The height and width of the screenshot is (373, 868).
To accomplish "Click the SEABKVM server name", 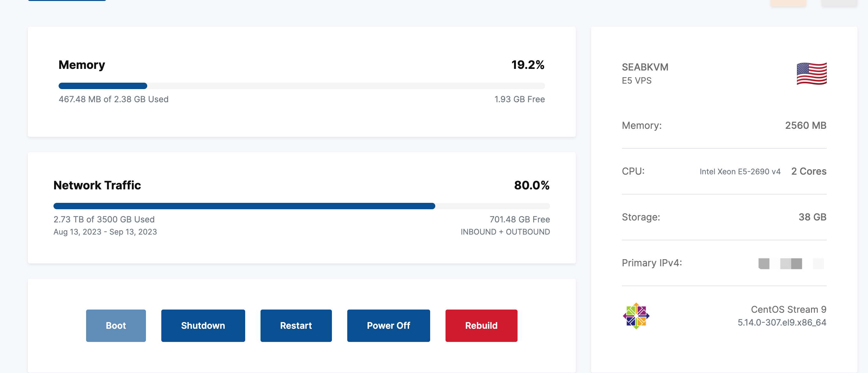I will pyautogui.click(x=645, y=67).
